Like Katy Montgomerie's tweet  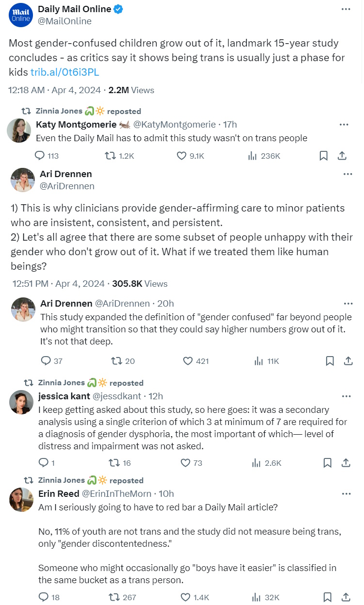182,156
